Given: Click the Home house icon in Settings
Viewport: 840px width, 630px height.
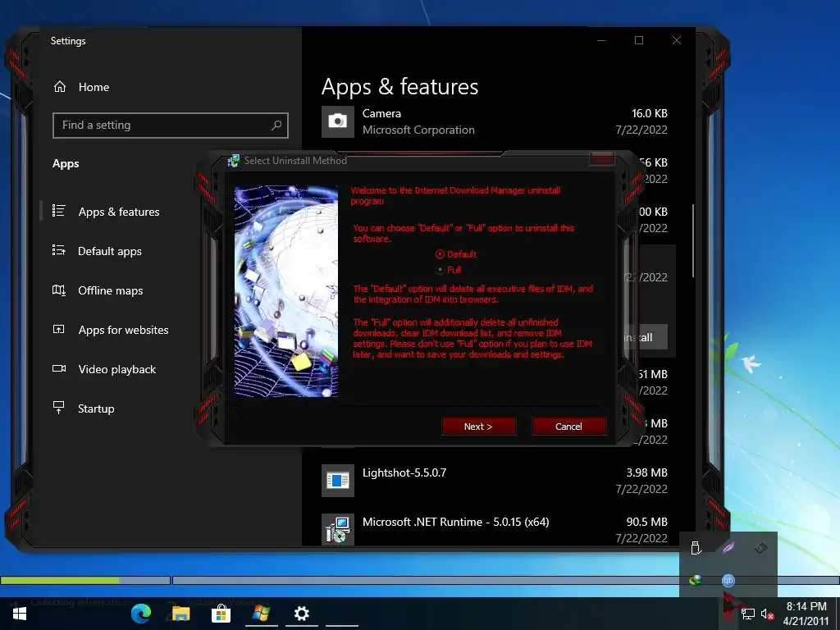Looking at the screenshot, I should pyautogui.click(x=60, y=86).
